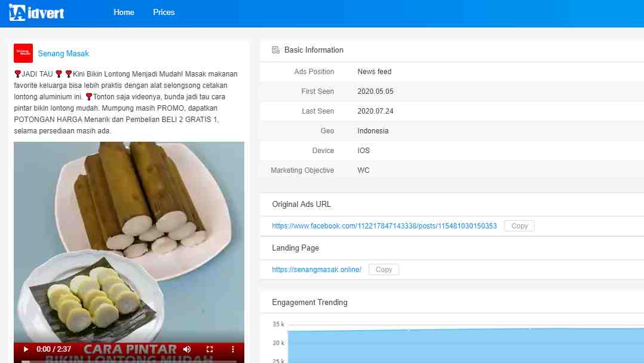Select the last seen date 2020.07.24

point(375,111)
